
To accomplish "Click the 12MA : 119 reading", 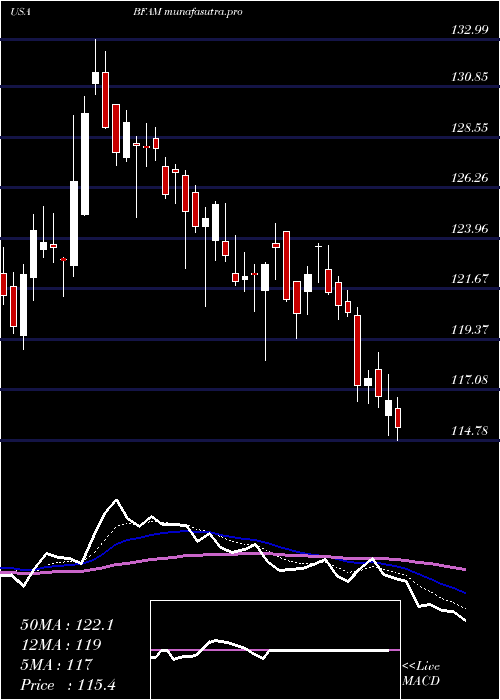I will [61, 645].
